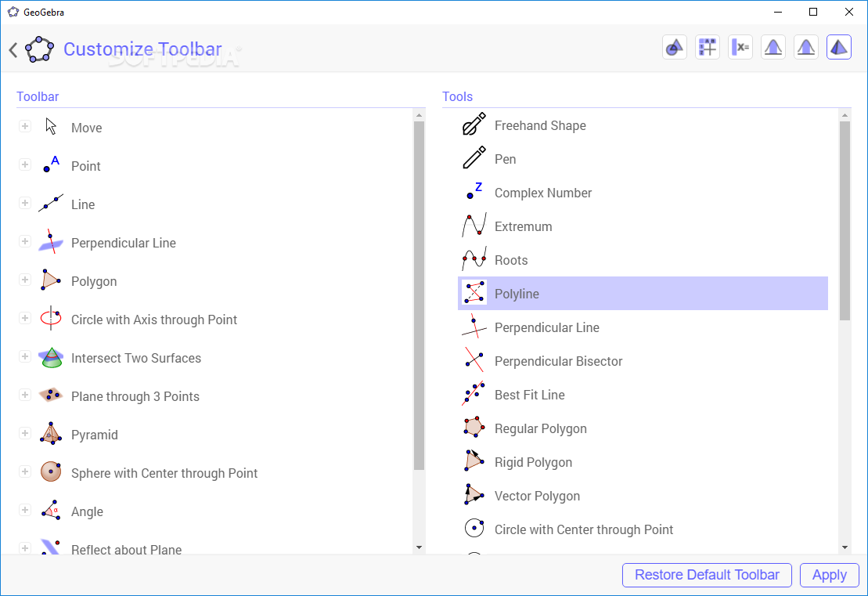The image size is (868, 596).
Task: Select the 3D Graphics pyramid icon
Action: point(839,48)
